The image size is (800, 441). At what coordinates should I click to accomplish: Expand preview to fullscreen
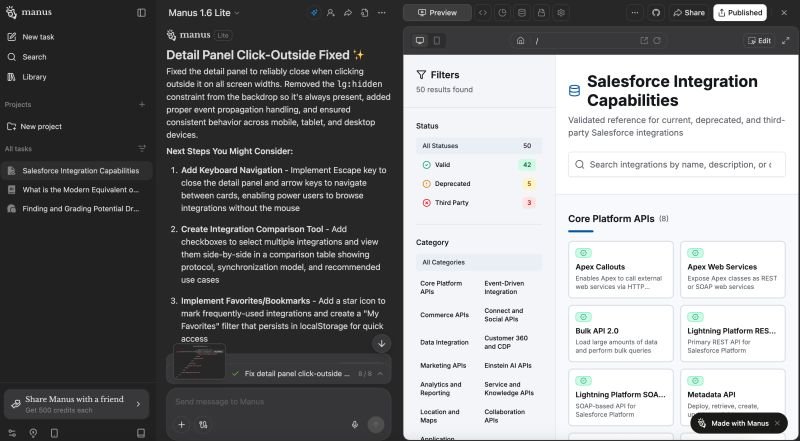pos(786,41)
